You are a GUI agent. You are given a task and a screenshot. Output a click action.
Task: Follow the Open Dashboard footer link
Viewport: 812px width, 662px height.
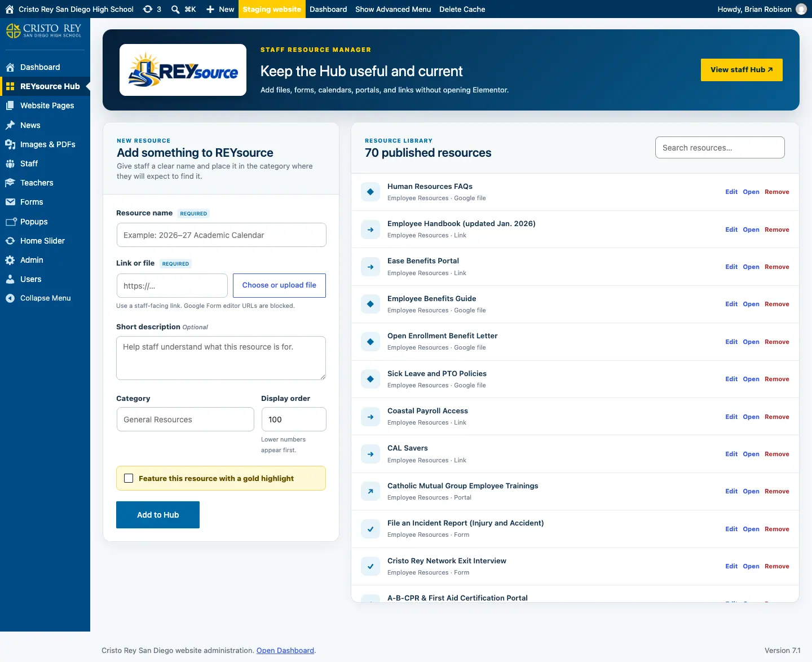[285, 650]
